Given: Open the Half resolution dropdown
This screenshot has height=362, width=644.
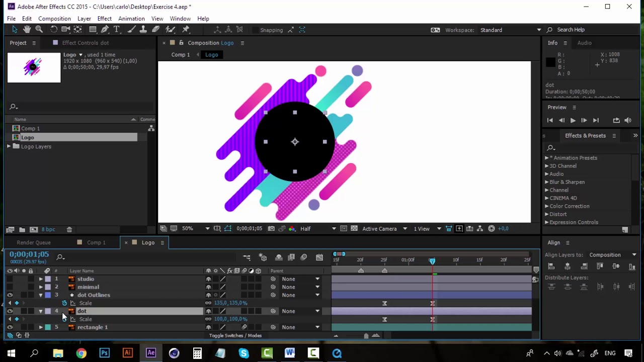Looking at the screenshot, I should (318, 229).
